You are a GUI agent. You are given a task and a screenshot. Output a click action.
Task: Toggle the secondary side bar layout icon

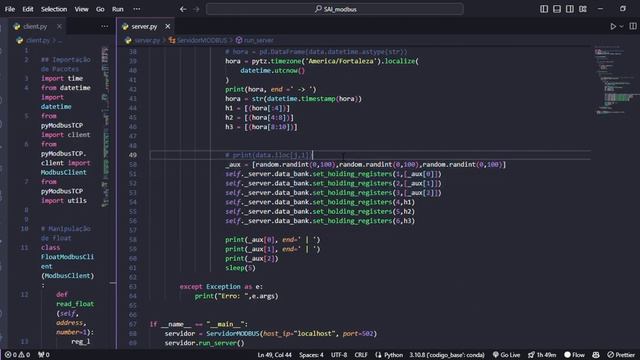click(x=570, y=9)
